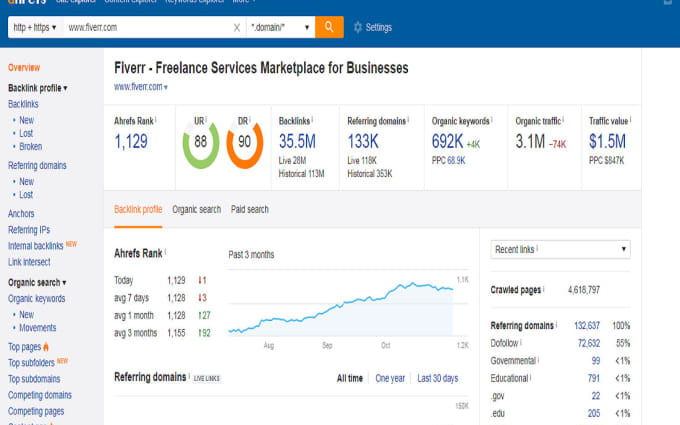Select All time for Referring domains chart
Viewport: 680px width, 425px height.
[350, 379]
